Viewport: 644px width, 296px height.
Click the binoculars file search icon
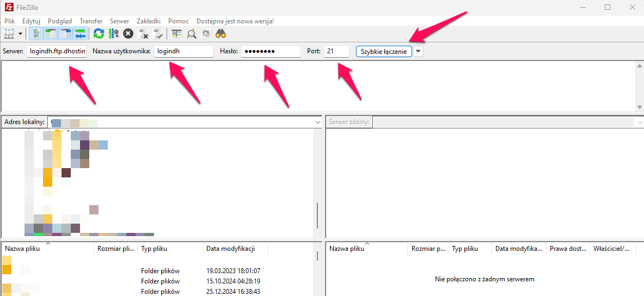coord(221,34)
